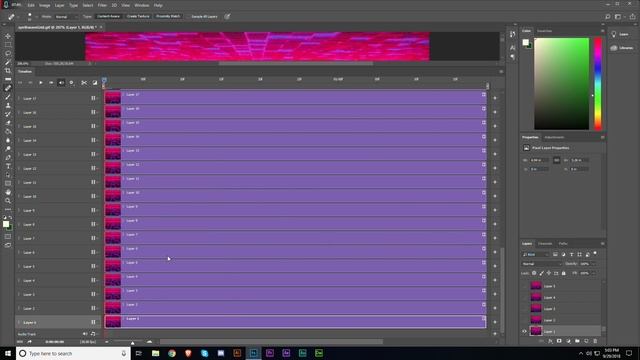This screenshot has width=640, height=360.
Task: Open File Explorer from the taskbar
Action: point(156,353)
